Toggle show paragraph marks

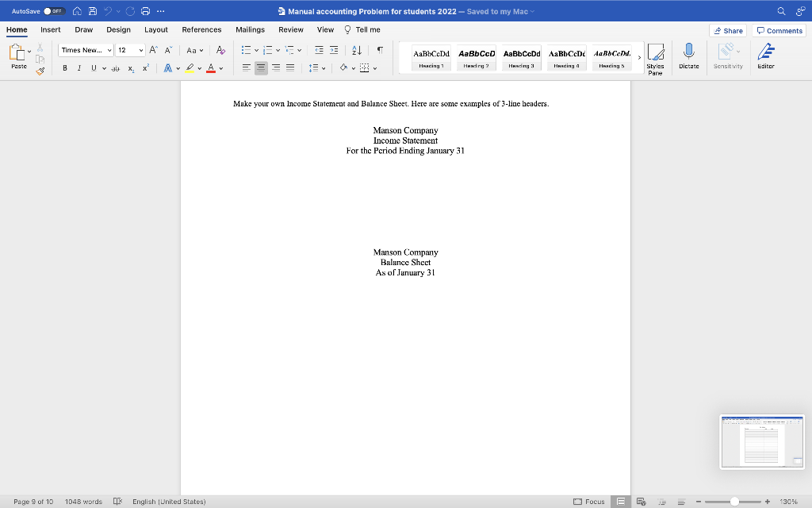point(380,50)
